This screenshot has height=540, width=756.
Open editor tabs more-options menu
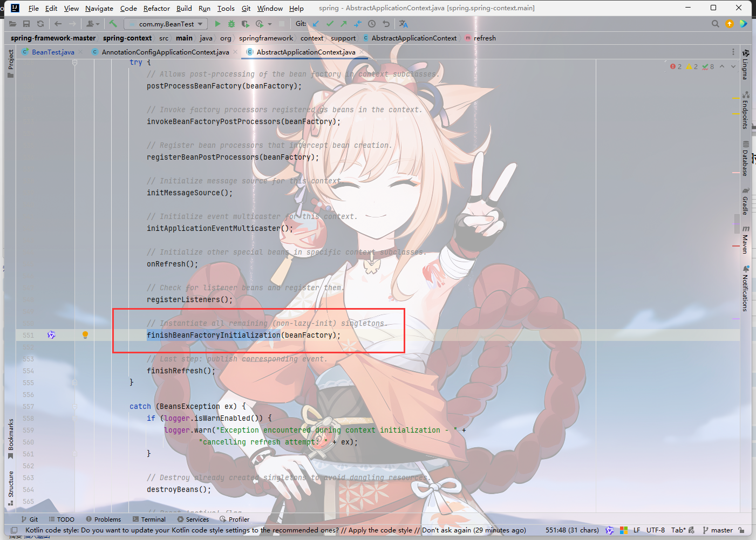733,52
